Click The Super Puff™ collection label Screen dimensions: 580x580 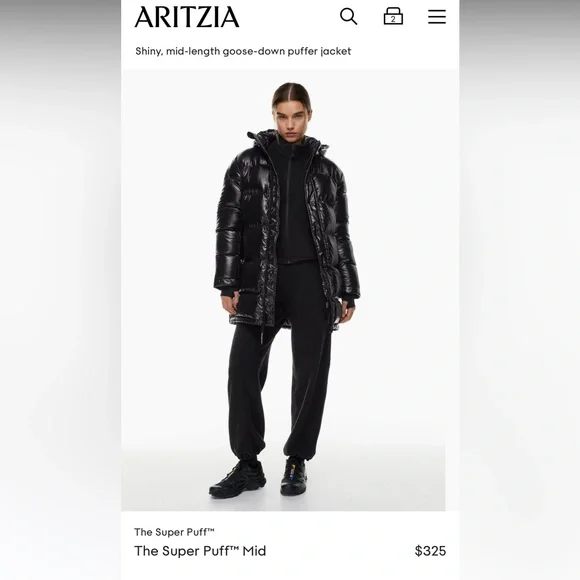coord(174,532)
